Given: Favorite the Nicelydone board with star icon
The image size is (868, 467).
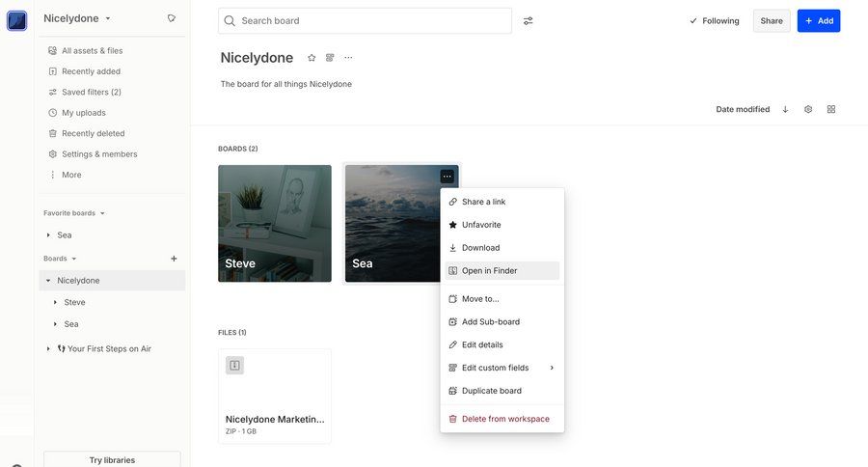Looking at the screenshot, I should click(312, 58).
